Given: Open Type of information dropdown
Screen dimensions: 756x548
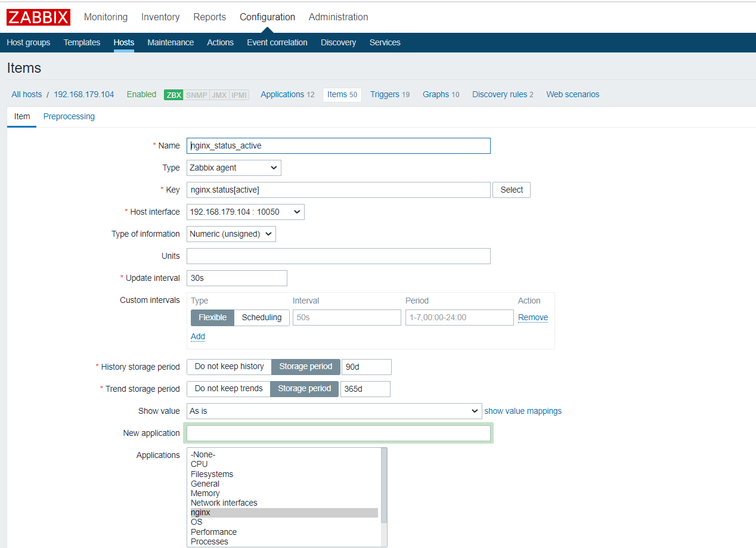Looking at the screenshot, I should [x=231, y=234].
